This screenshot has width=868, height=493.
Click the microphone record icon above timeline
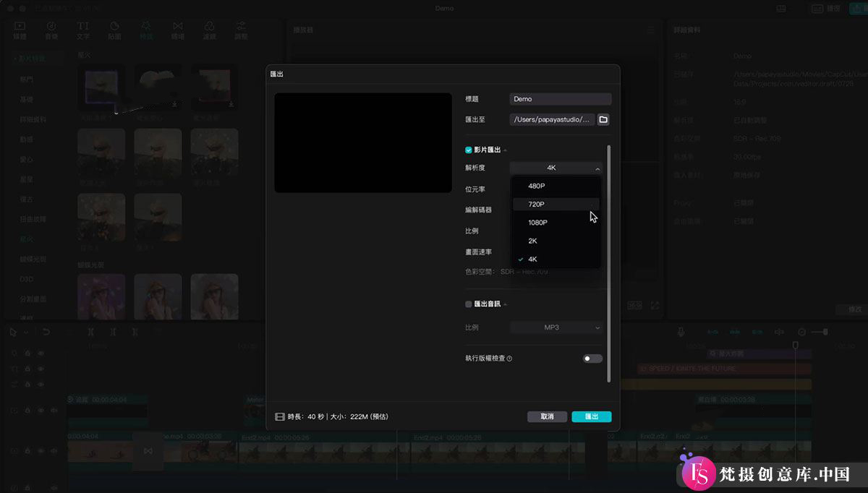click(681, 332)
